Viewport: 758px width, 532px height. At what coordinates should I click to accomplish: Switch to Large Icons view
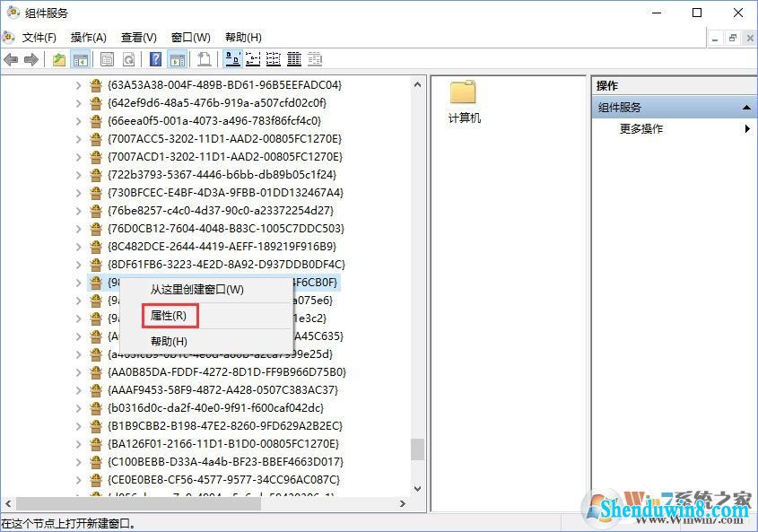[233, 59]
